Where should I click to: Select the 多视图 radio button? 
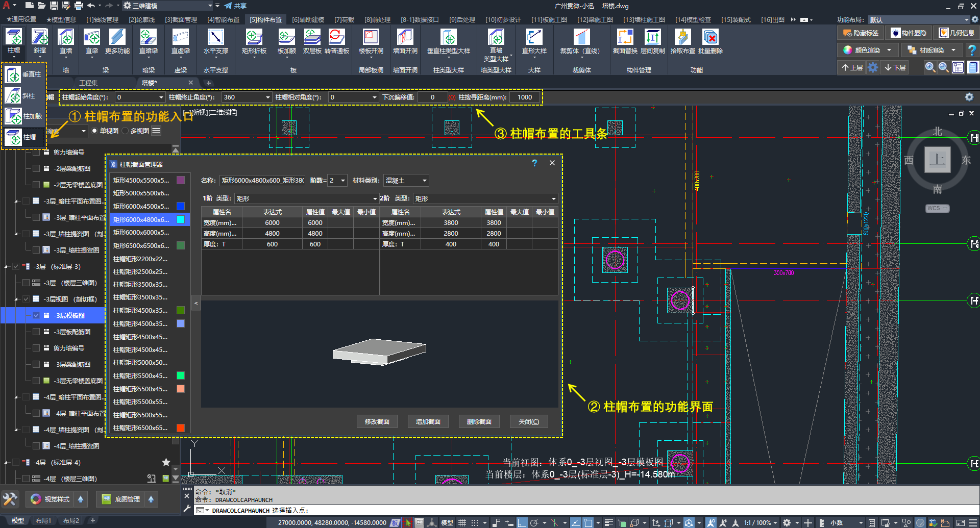[125, 131]
